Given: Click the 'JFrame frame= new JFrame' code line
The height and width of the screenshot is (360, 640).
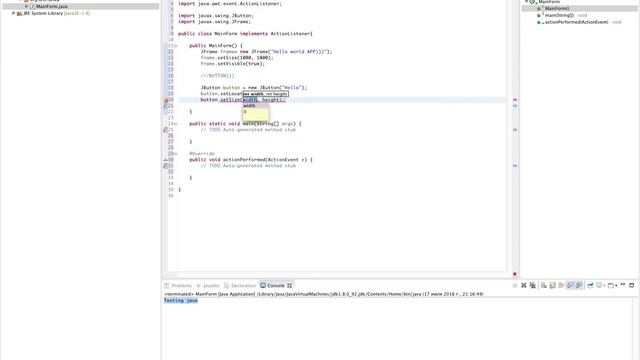Looking at the screenshot, I should point(266,52).
